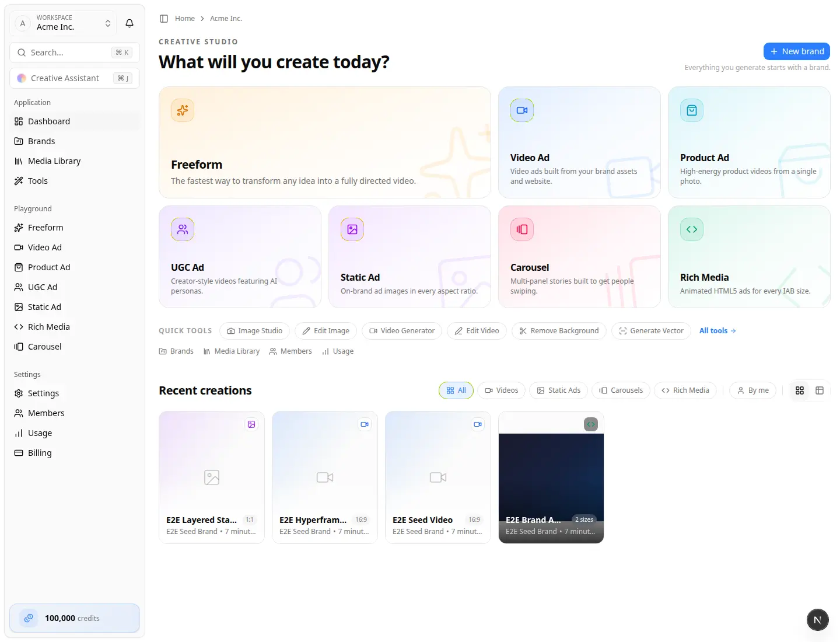
Task: Open the E2E Seed Video thumbnail
Action: 438,477
